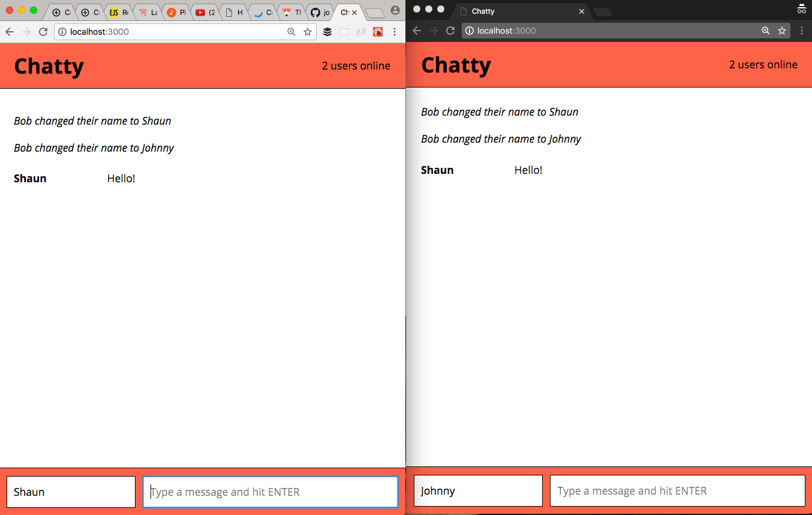Screen dimensions: 812x515
Task: Click the zoom magnifier in left address bar
Action: (291, 32)
